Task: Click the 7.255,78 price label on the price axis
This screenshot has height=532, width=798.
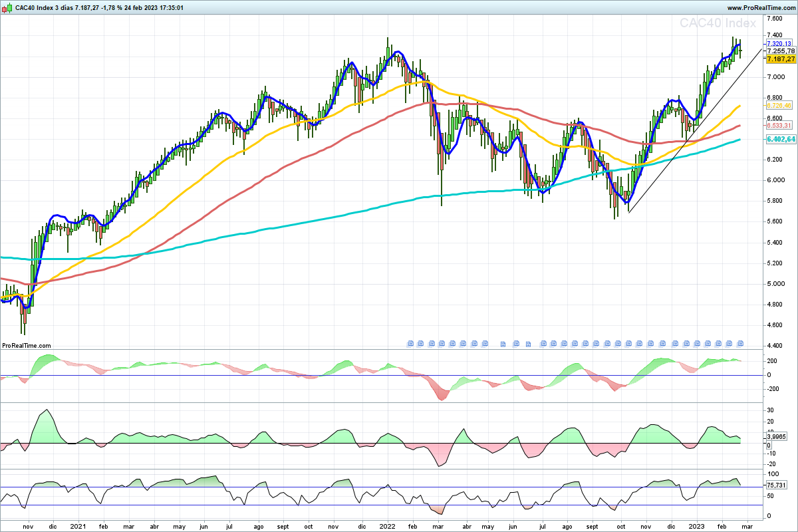Action: [x=781, y=51]
